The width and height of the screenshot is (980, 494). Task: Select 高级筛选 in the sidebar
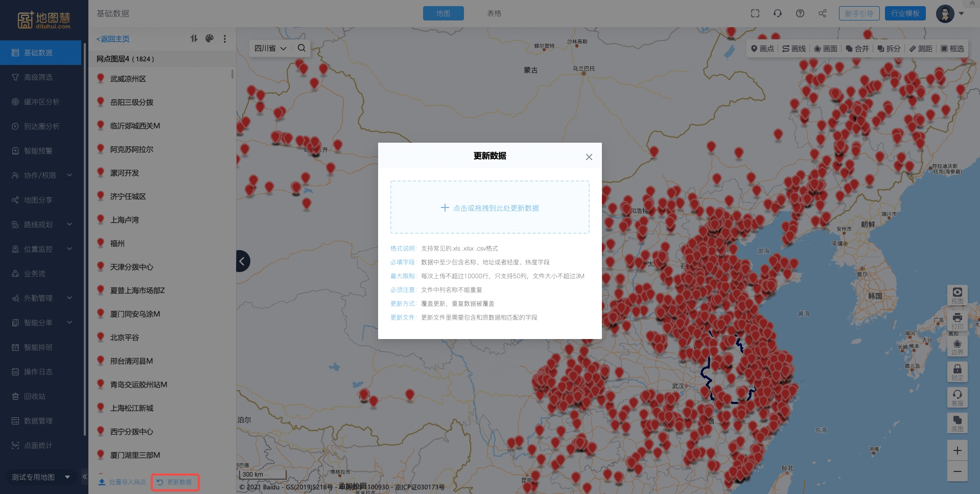(x=38, y=77)
